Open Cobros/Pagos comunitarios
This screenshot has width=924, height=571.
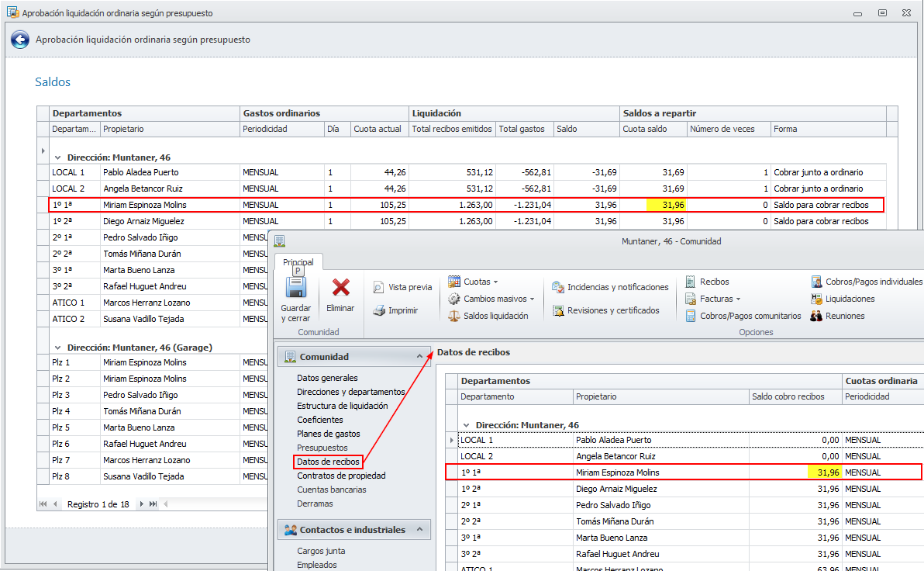click(743, 316)
